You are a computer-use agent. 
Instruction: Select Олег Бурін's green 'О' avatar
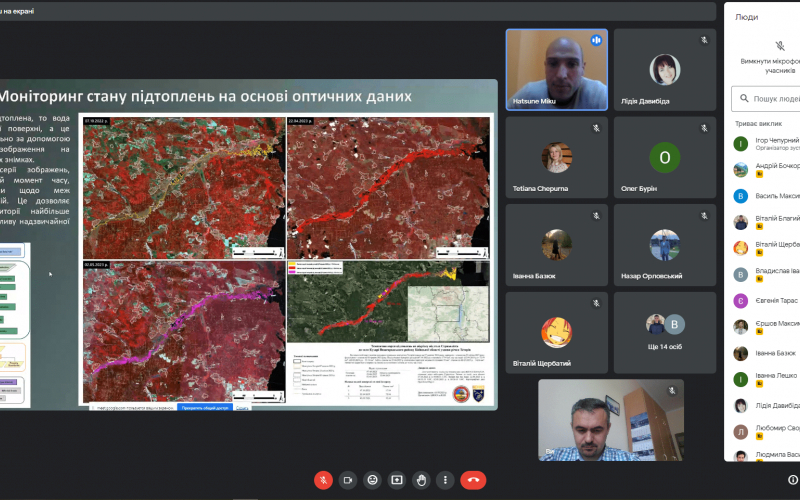tap(665, 158)
